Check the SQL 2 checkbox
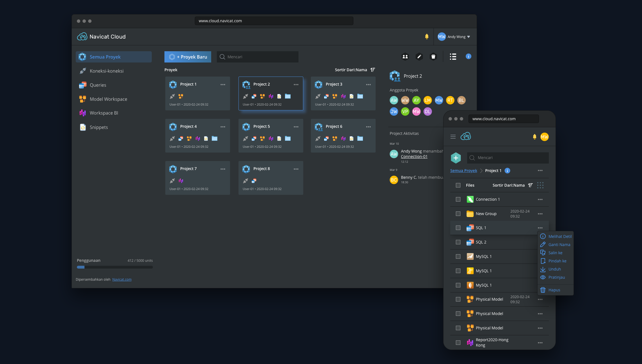 [458, 242]
